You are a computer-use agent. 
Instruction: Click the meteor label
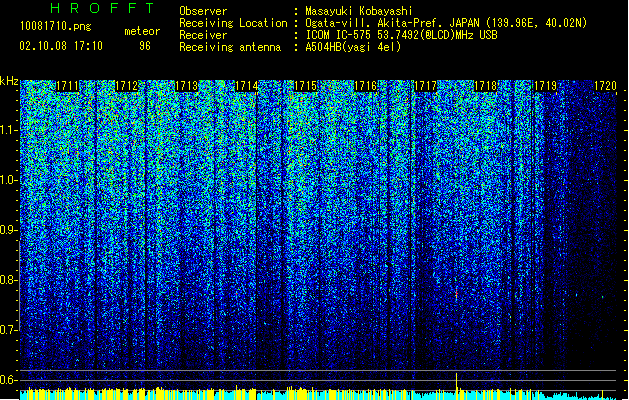click(x=142, y=31)
